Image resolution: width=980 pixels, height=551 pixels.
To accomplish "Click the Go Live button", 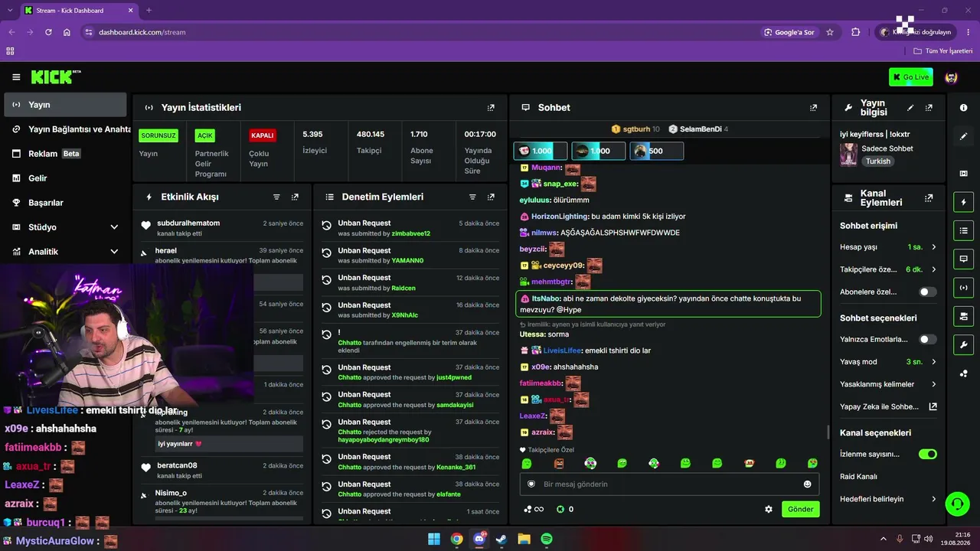I will tap(910, 77).
